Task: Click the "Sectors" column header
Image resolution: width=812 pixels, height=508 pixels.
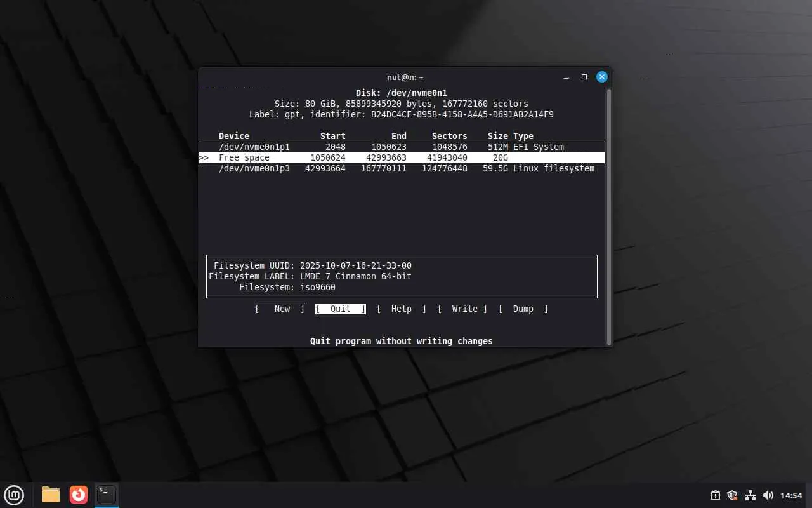Action: coord(450,136)
